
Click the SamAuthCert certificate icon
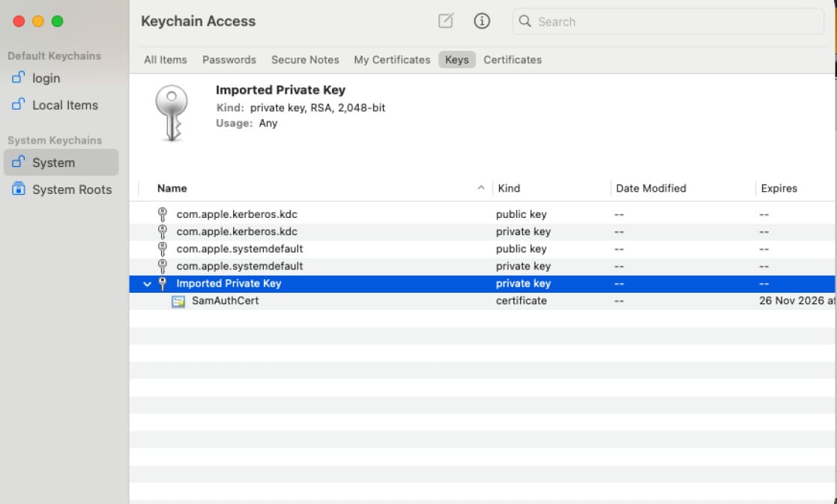pyautogui.click(x=178, y=301)
